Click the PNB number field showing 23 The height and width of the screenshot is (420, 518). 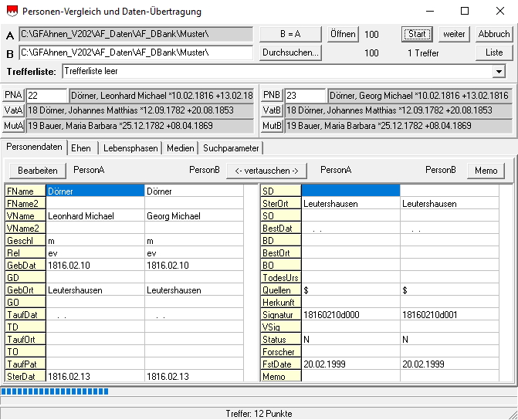click(305, 96)
